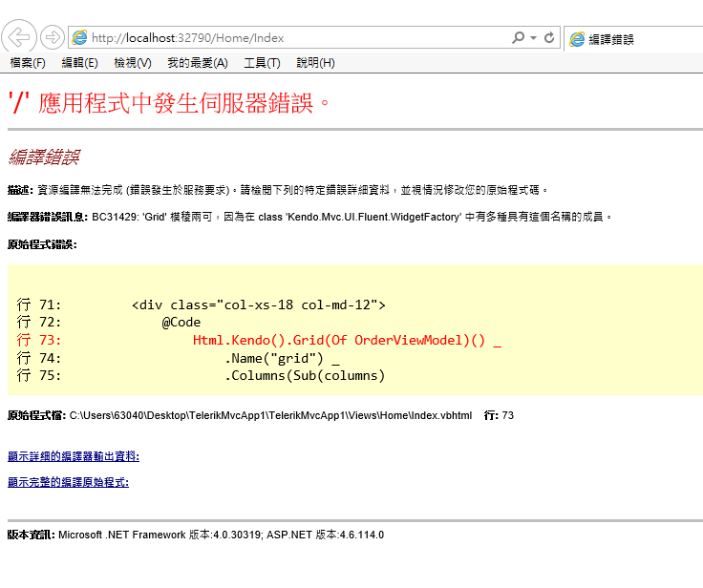Click the .Name("grid") line 74 code
Viewport: 703px width, 588px height.
282,358
